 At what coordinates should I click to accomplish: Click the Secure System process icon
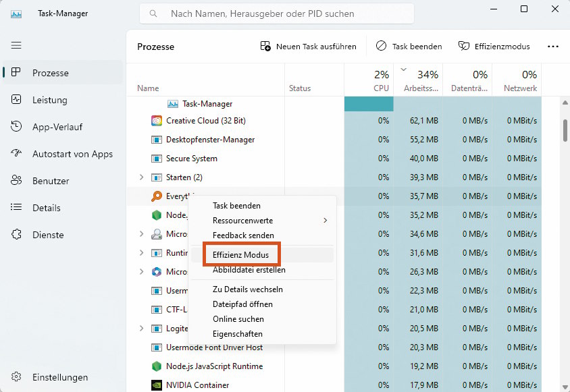(x=156, y=159)
